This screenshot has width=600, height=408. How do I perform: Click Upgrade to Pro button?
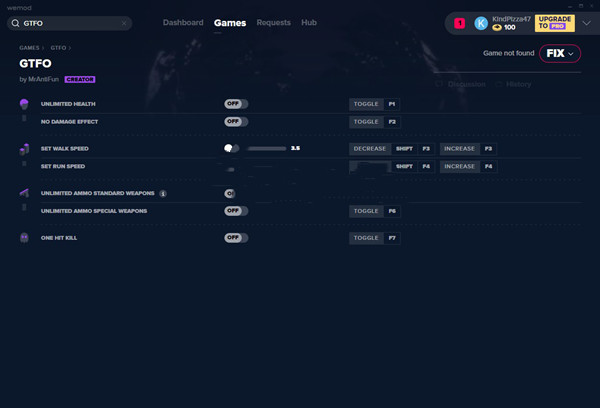click(554, 23)
